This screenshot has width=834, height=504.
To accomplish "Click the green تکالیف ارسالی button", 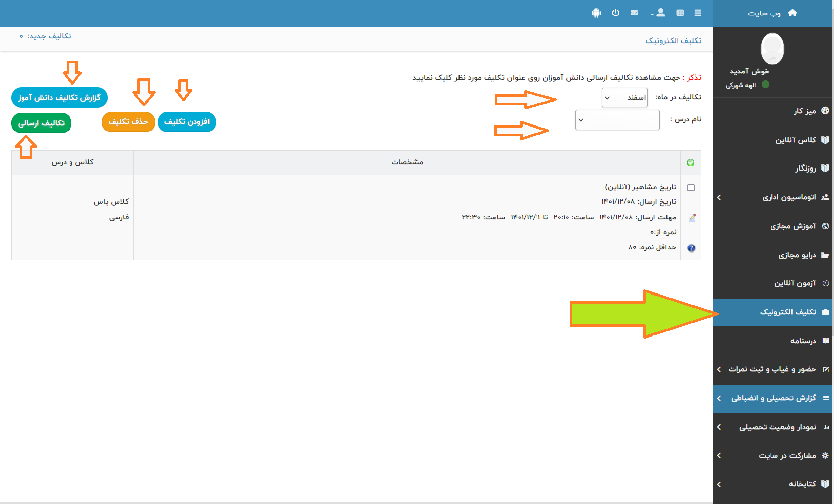I will [x=41, y=123].
